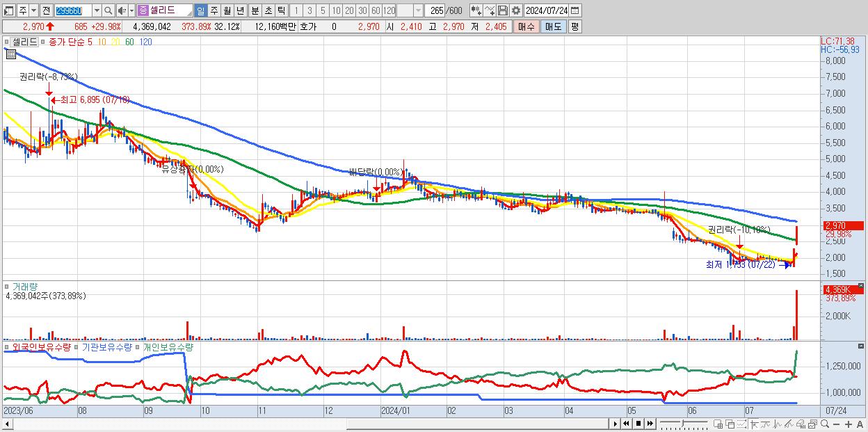
Task: Expand the dropdown beside the speaker icon
Action: pos(131,10)
